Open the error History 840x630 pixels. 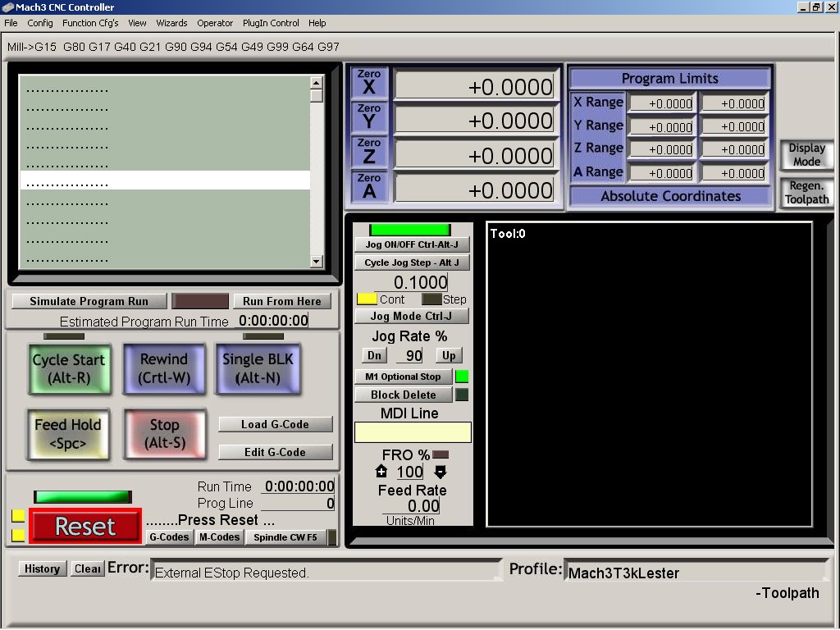(x=42, y=568)
